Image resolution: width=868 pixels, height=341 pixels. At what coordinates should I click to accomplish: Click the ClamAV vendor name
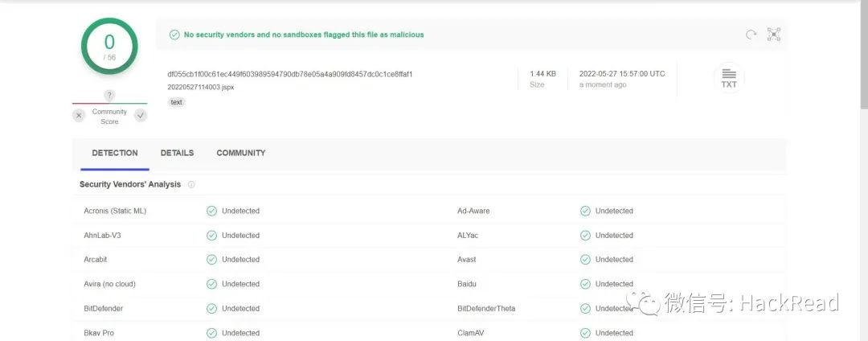click(x=472, y=333)
